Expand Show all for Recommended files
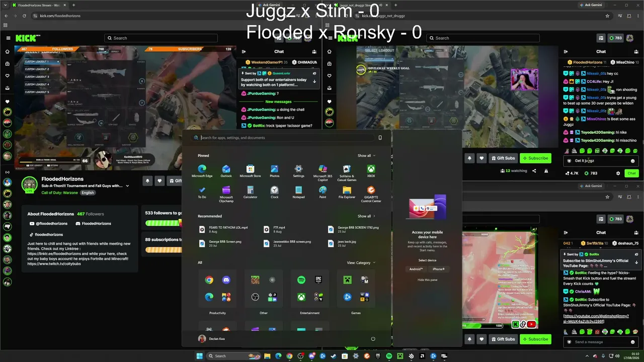This screenshot has height=362, width=644. [x=366, y=216]
